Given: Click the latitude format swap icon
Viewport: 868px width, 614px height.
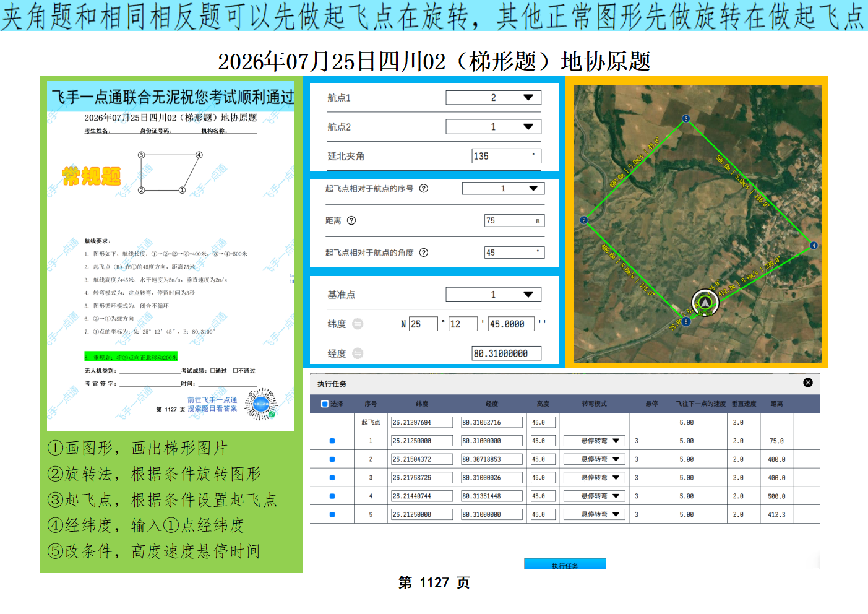Looking at the screenshot, I should click(358, 324).
